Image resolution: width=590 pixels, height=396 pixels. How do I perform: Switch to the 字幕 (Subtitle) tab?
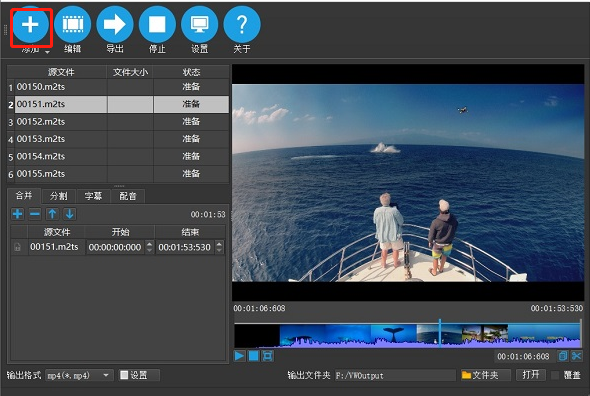point(93,196)
